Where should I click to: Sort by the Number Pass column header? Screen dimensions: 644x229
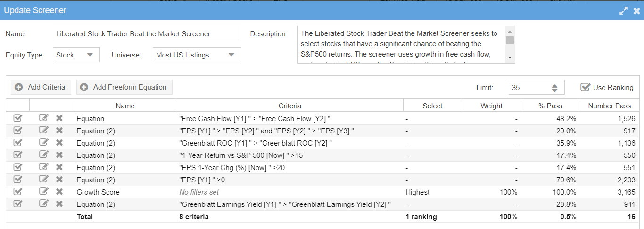pyautogui.click(x=610, y=106)
